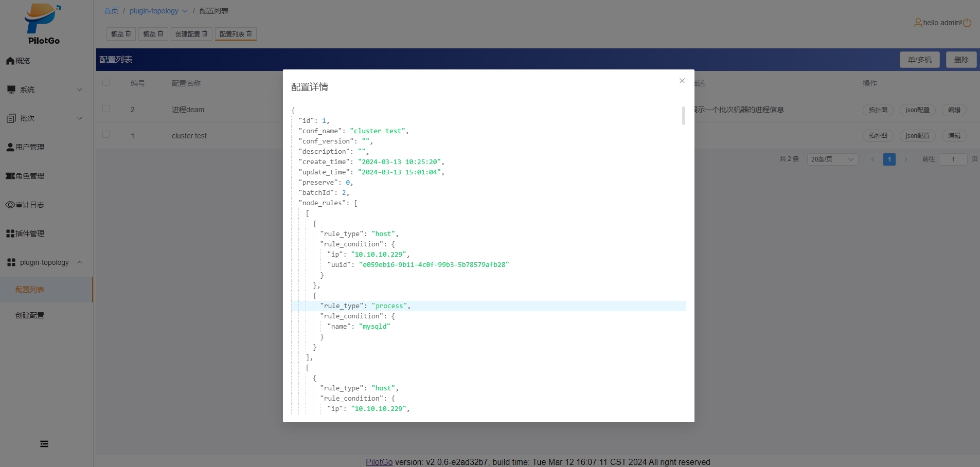Check the box for row 进程deam

[106, 109]
